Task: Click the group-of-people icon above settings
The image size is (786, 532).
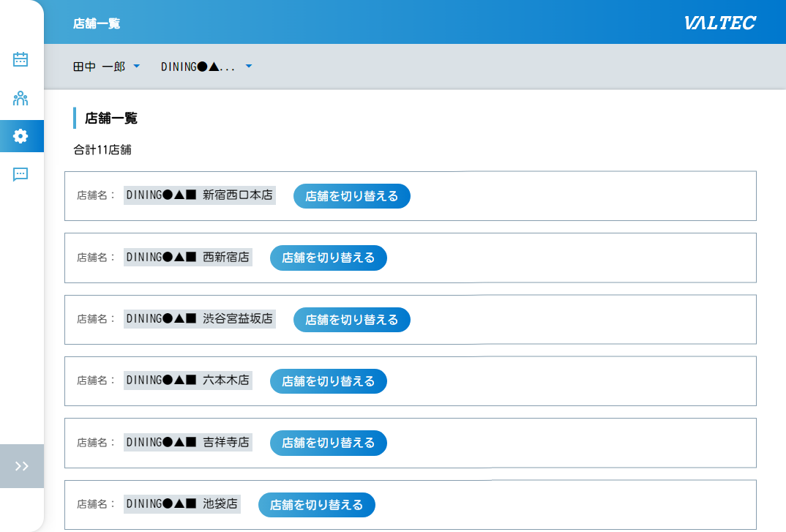Action: (x=21, y=98)
